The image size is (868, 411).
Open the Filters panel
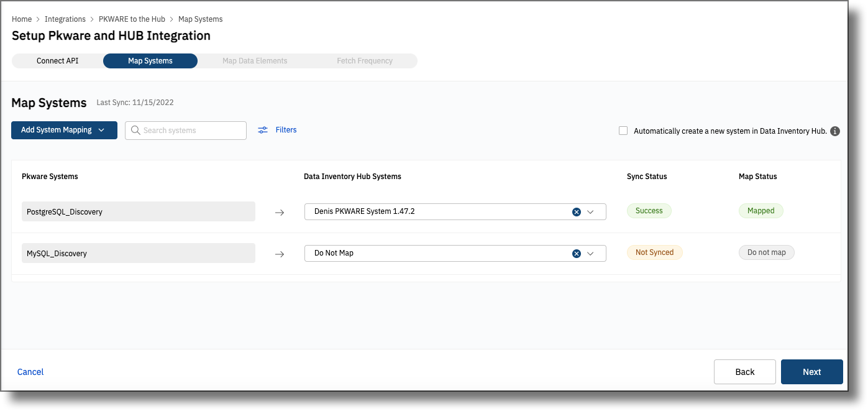click(286, 129)
